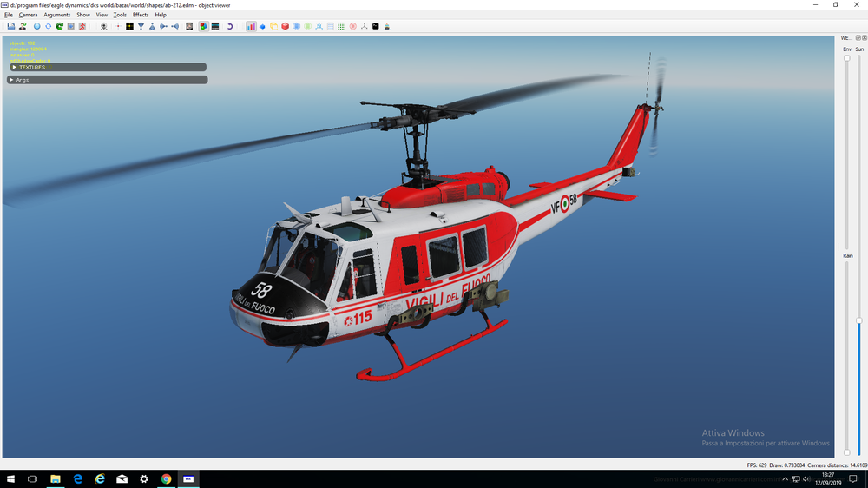This screenshot has width=868, height=488.
Task: Open Windows Settings gear on taskbar
Action: (144, 479)
